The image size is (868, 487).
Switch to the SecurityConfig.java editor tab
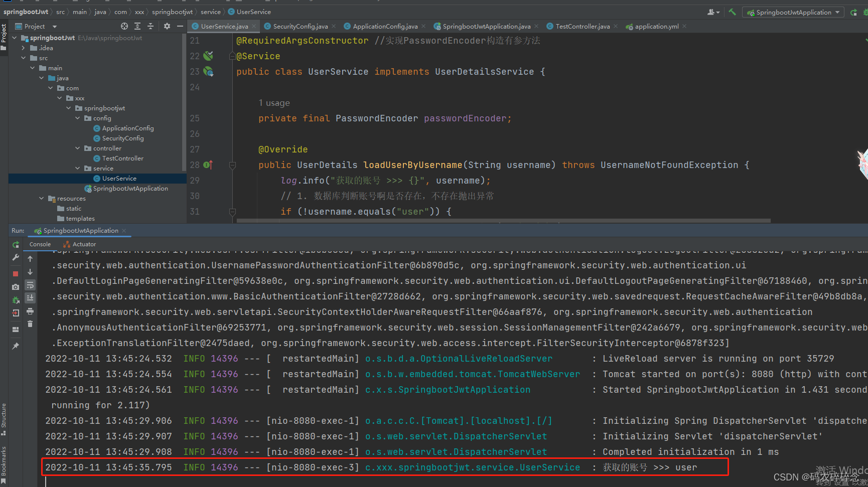click(300, 26)
